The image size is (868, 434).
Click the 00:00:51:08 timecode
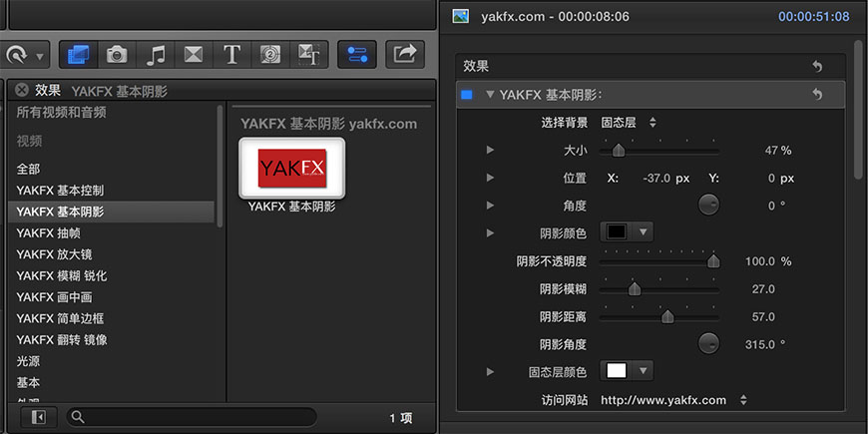coord(814,17)
